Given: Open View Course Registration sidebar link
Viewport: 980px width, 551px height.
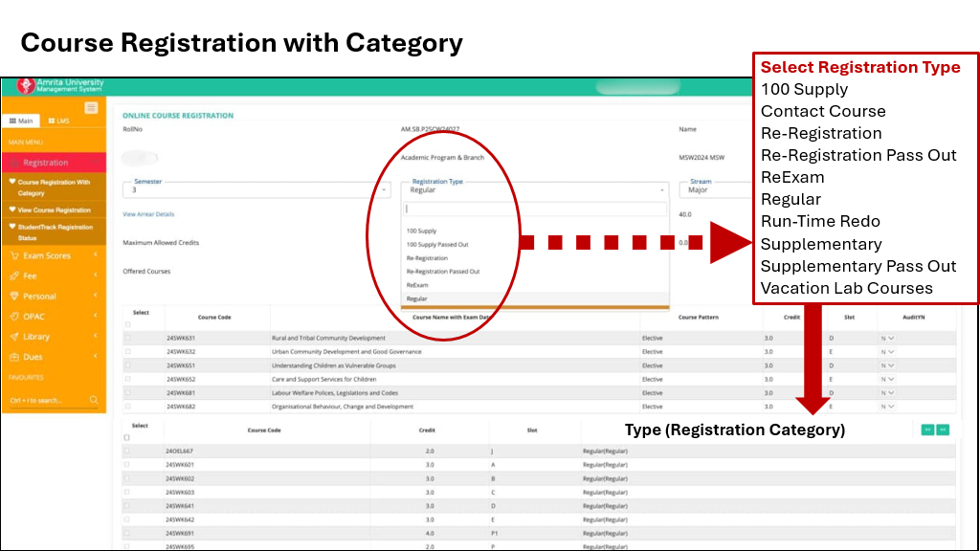Looking at the screenshot, I should pyautogui.click(x=54, y=209).
